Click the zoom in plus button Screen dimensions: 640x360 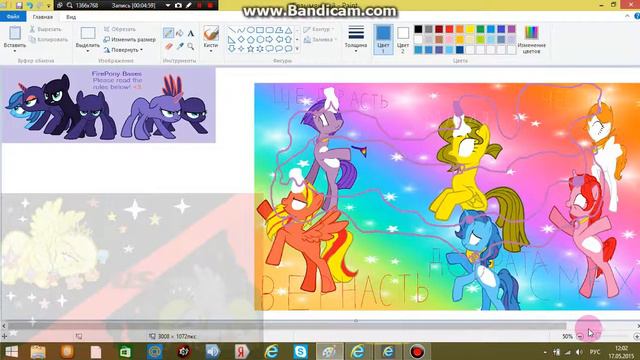click(x=636, y=336)
